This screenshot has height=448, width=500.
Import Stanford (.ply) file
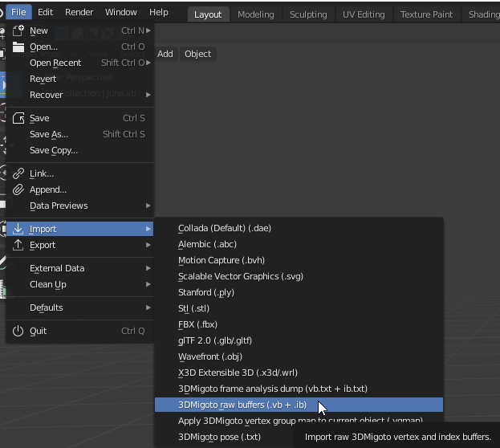click(299, 292)
